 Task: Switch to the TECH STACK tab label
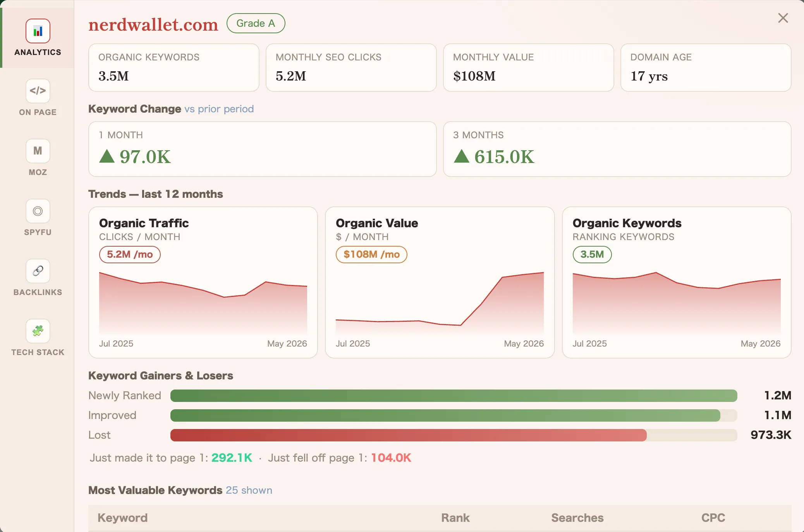point(38,352)
